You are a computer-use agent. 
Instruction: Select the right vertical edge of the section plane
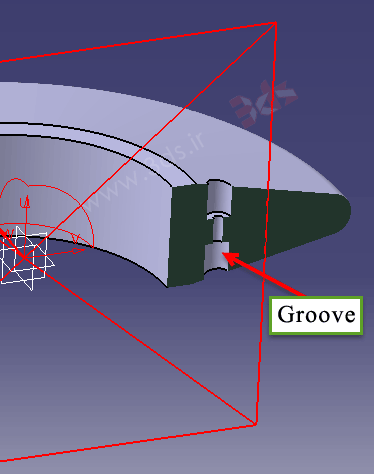coord(266,223)
